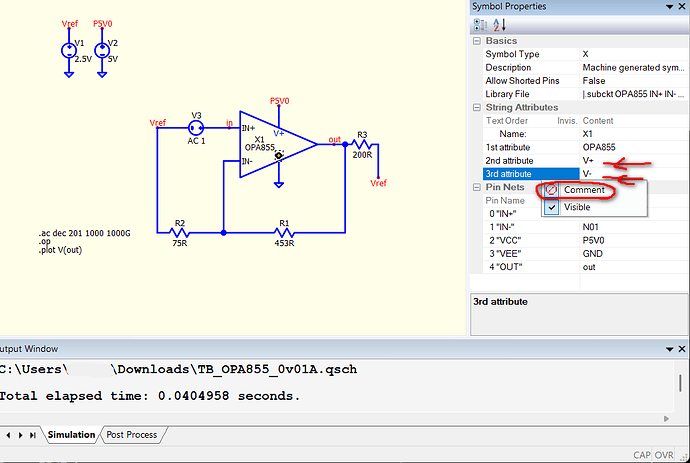Click the Comment icon in context menu

click(x=550, y=190)
